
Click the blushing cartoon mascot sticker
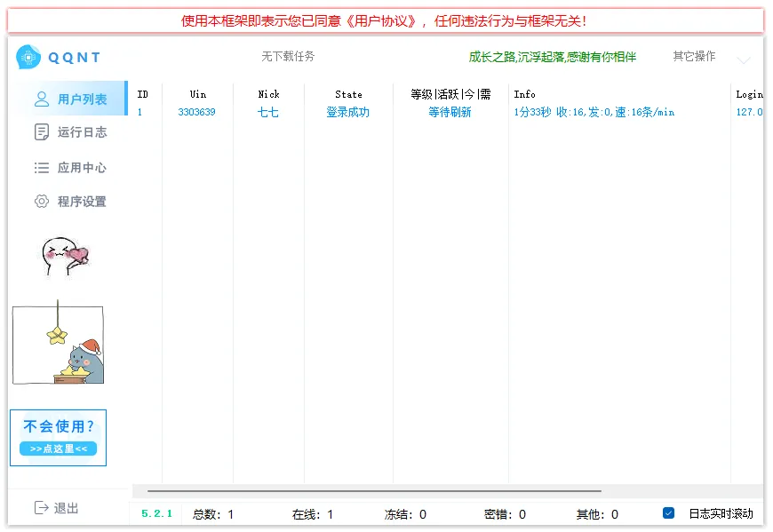coord(65,256)
